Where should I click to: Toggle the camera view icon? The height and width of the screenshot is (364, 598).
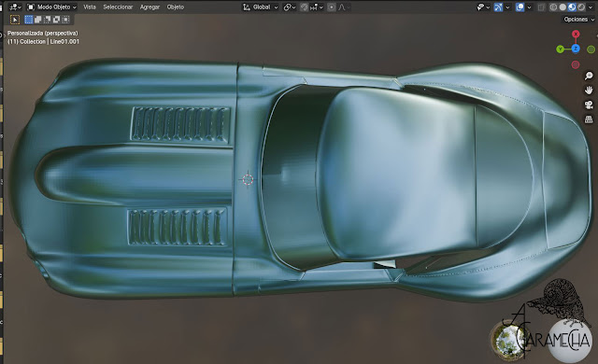coord(589,105)
